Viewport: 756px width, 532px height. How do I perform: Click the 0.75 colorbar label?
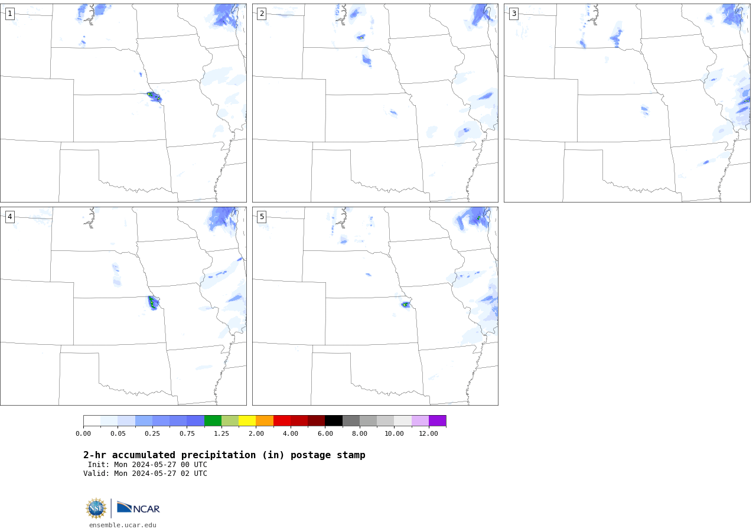point(187,433)
